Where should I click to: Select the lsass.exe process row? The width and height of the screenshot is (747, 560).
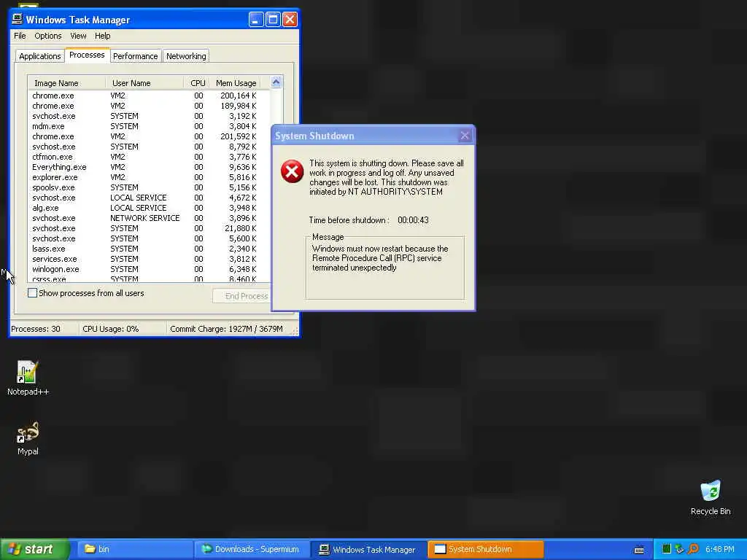point(149,249)
